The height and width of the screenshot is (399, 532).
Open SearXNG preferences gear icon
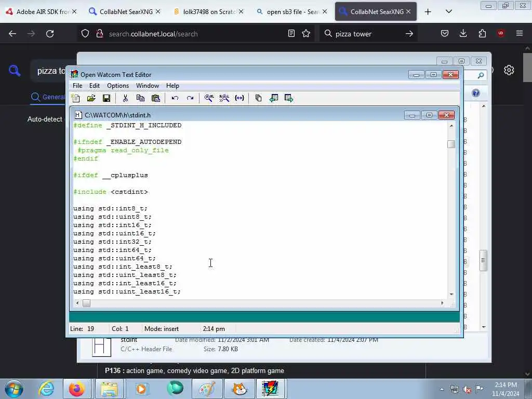(x=509, y=70)
